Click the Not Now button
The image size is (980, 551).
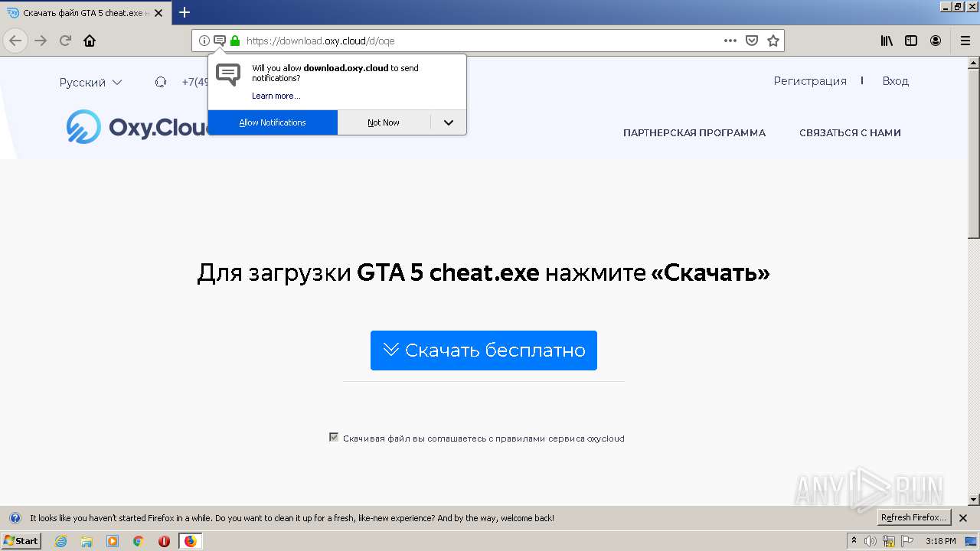384,122
